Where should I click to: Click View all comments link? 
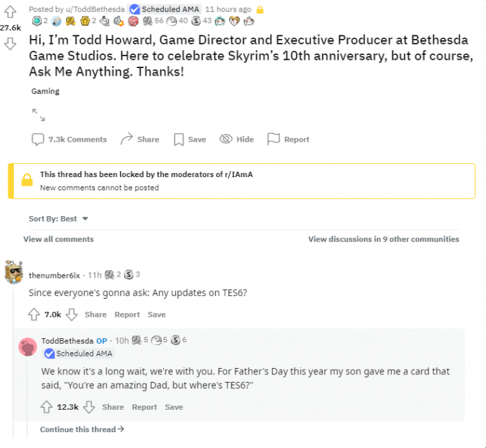pyautogui.click(x=58, y=239)
